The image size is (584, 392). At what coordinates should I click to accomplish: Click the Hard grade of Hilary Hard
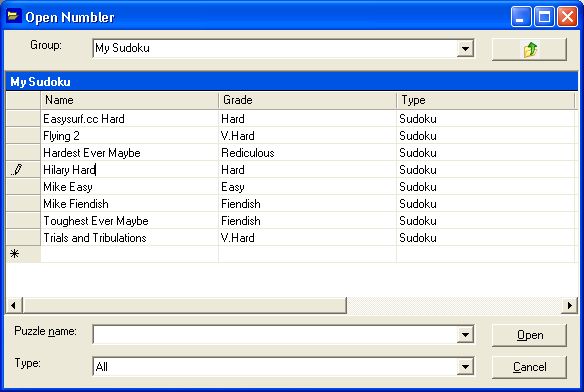click(307, 170)
